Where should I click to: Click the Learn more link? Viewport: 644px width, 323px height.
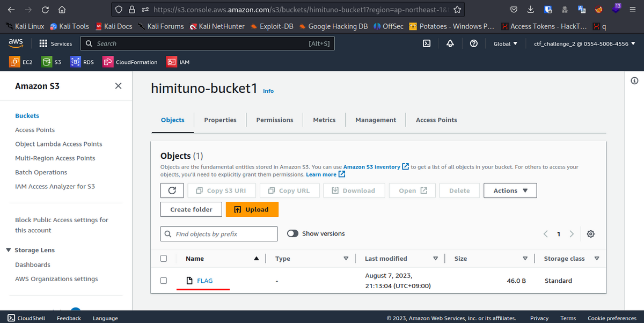point(325,174)
